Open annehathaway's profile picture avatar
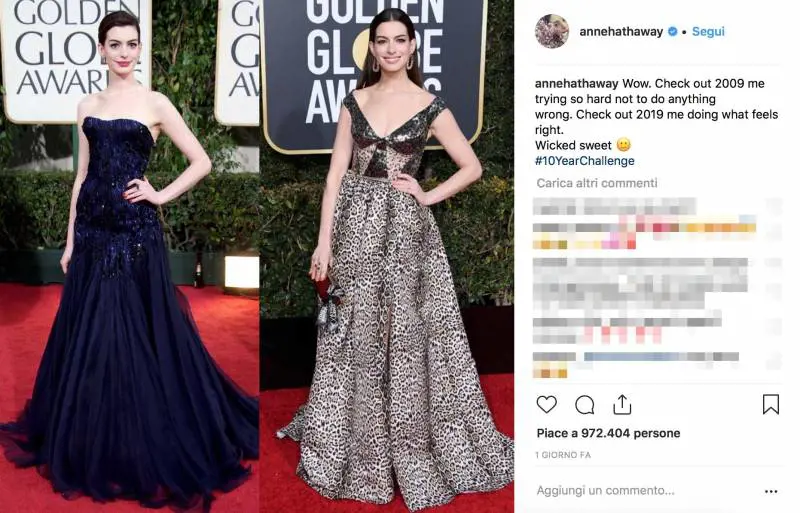The height and width of the screenshot is (513, 800). [552, 31]
